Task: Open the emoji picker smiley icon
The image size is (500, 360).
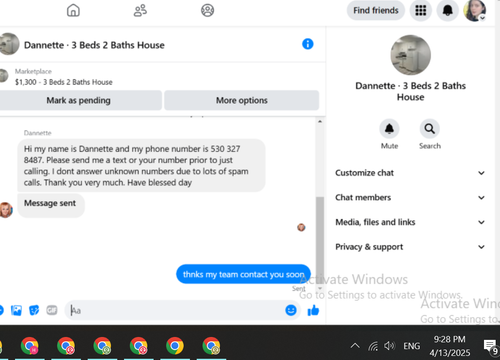Action: tap(291, 310)
